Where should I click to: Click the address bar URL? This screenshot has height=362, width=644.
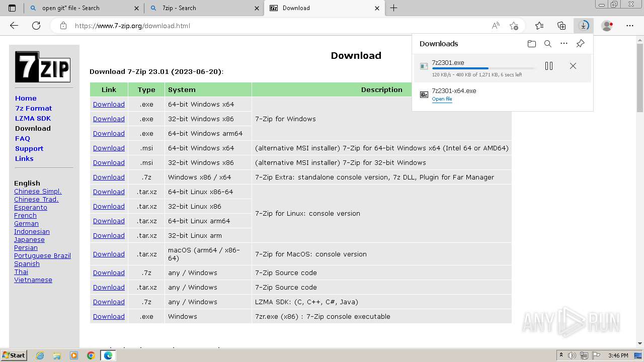point(132,26)
